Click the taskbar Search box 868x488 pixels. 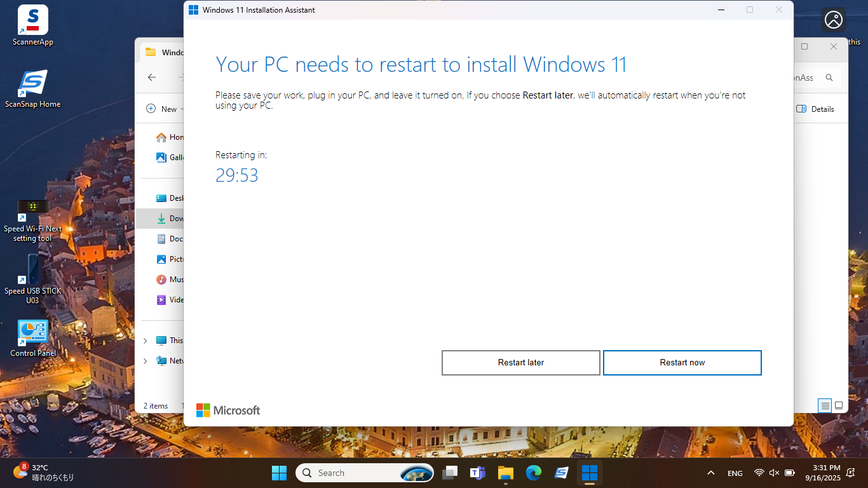[x=365, y=473]
